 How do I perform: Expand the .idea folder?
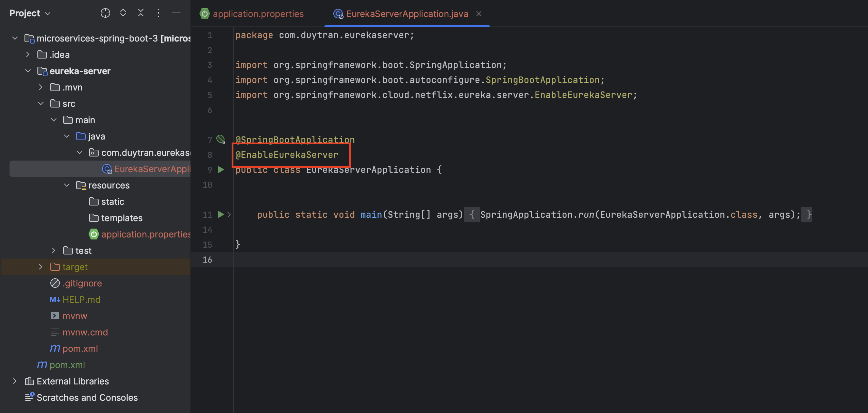(x=28, y=54)
